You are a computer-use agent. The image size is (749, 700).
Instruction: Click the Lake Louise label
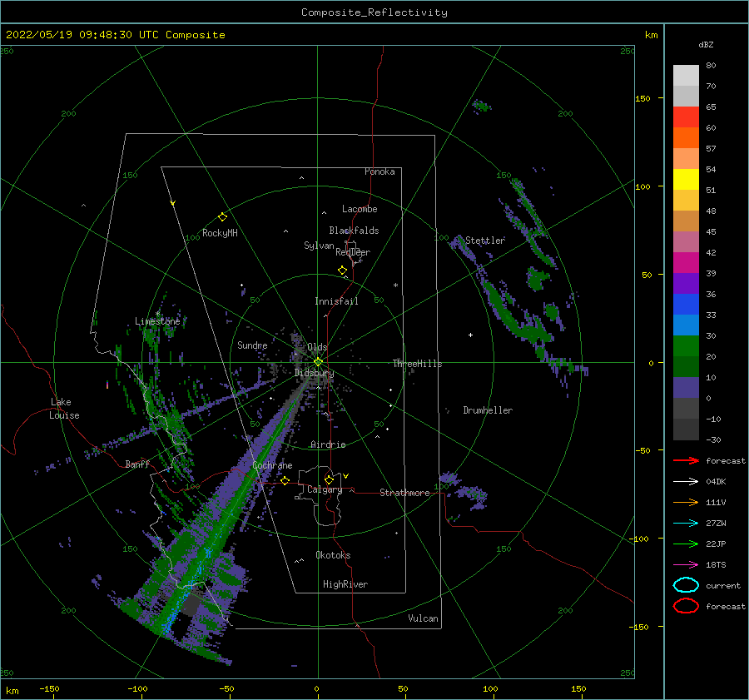point(64,409)
